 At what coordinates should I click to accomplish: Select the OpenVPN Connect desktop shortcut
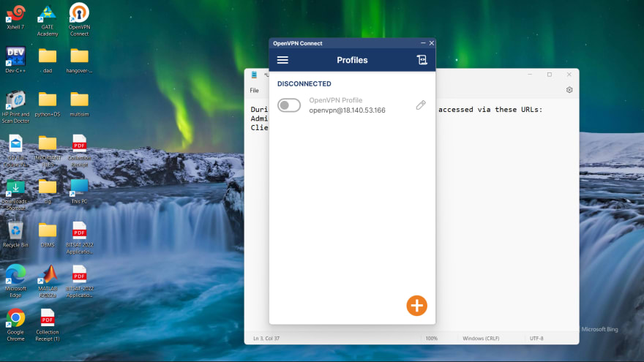(79, 20)
